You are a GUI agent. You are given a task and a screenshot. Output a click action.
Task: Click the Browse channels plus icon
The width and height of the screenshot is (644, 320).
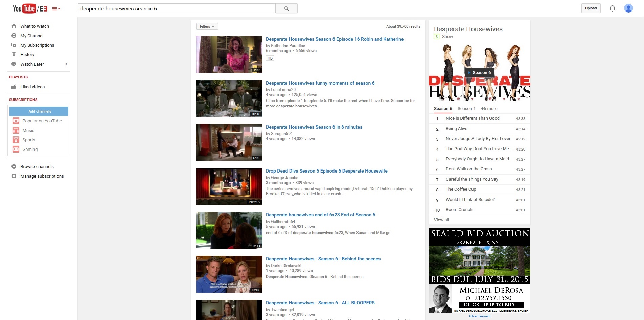14,166
